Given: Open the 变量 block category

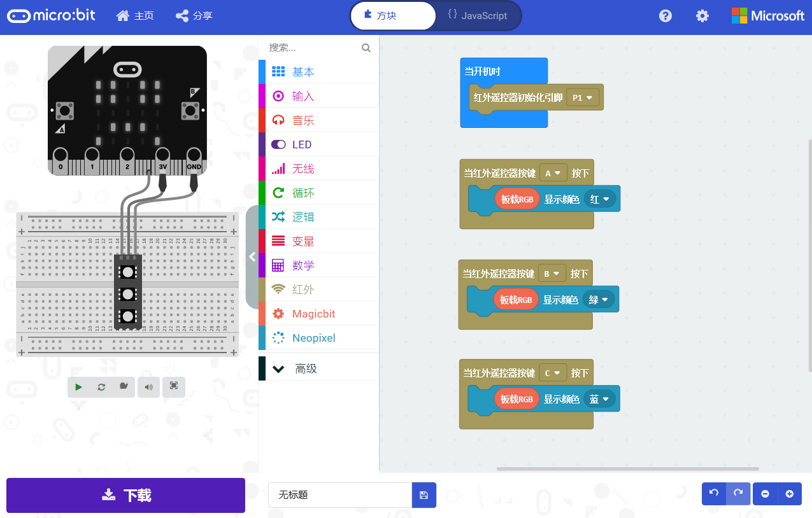Looking at the screenshot, I should pyautogui.click(x=318, y=241).
